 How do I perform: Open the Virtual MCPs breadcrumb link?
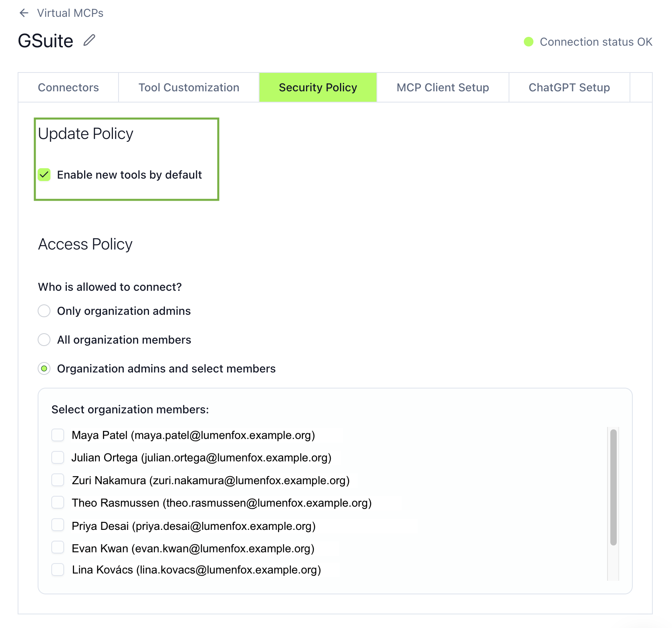coord(70,13)
